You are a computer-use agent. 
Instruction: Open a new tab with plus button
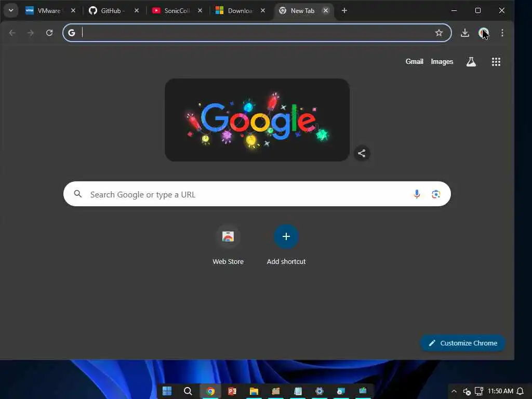click(344, 10)
